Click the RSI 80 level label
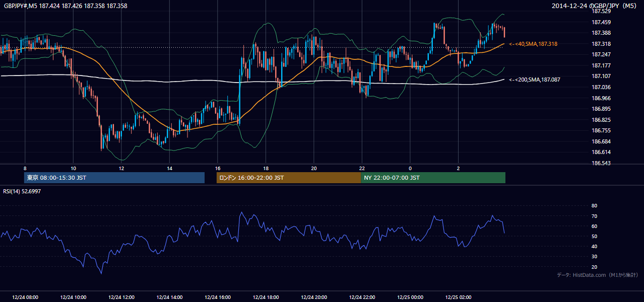Image resolution: width=644 pixels, height=302 pixels. [x=594, y=206]
